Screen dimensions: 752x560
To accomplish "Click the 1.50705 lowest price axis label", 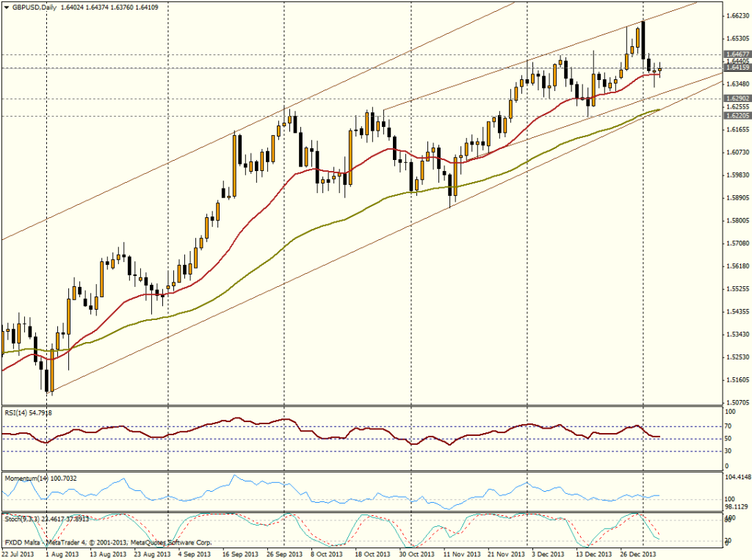I will (x=737, y=402).
